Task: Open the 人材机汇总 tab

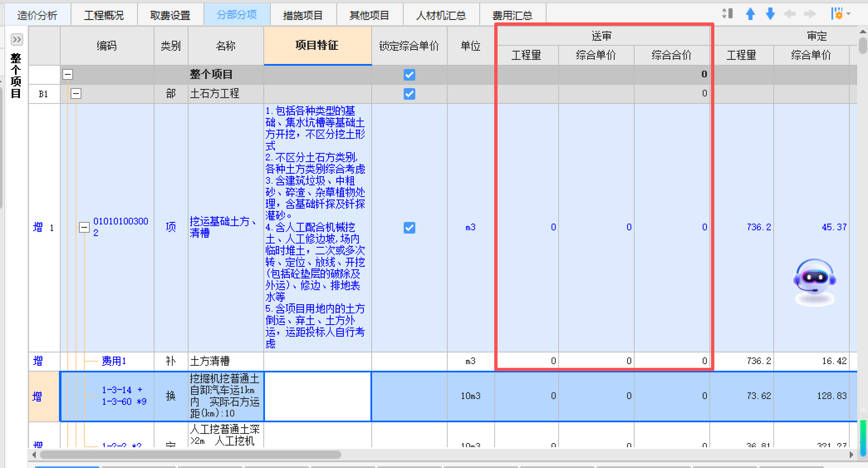Action: coord(441,15)
